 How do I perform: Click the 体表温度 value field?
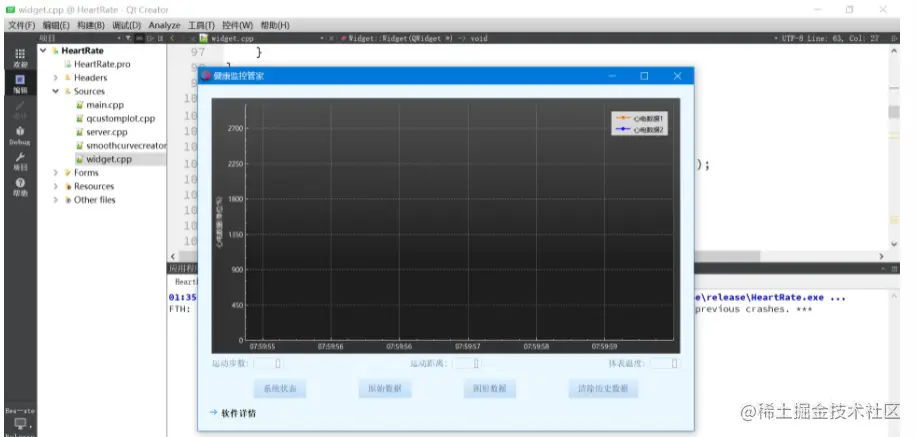click(x=665, y=363)
